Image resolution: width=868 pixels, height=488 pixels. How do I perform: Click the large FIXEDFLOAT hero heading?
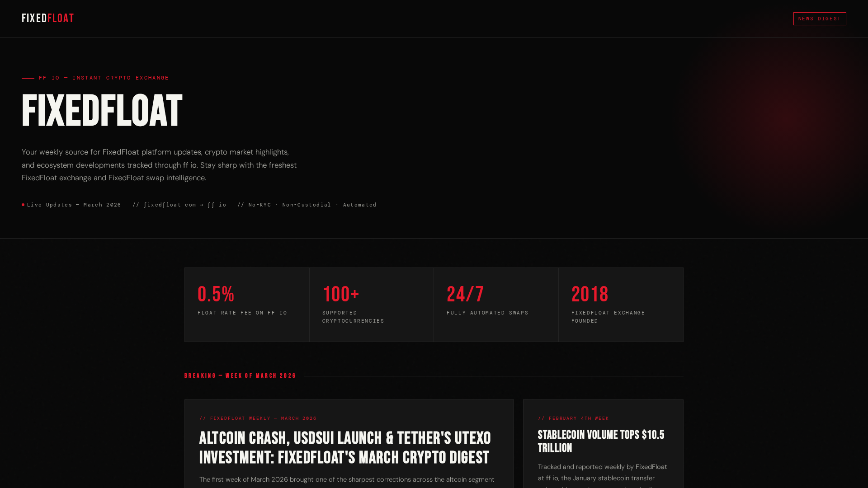[x=102, y=111]
